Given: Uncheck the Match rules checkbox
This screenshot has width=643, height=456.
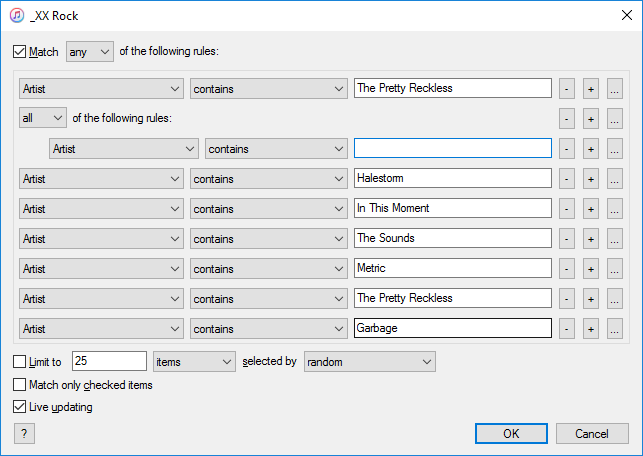Looking at the screenshot, I should point(20,52).
